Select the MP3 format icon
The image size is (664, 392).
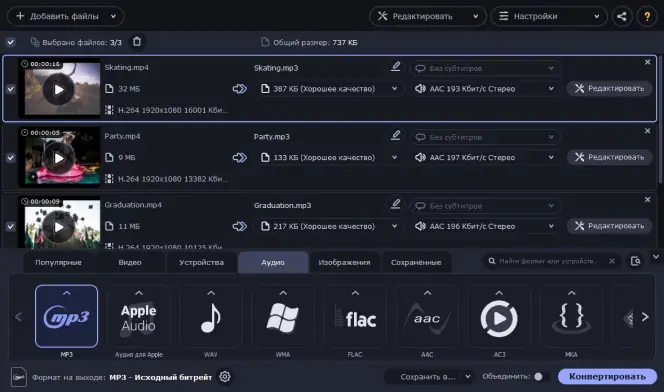coord(66,316)
